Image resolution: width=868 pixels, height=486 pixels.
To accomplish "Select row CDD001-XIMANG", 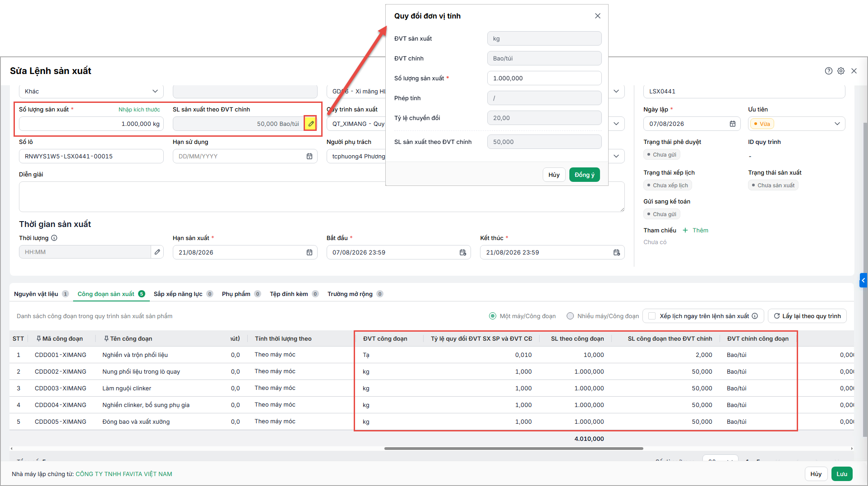I will coord(431,355).
